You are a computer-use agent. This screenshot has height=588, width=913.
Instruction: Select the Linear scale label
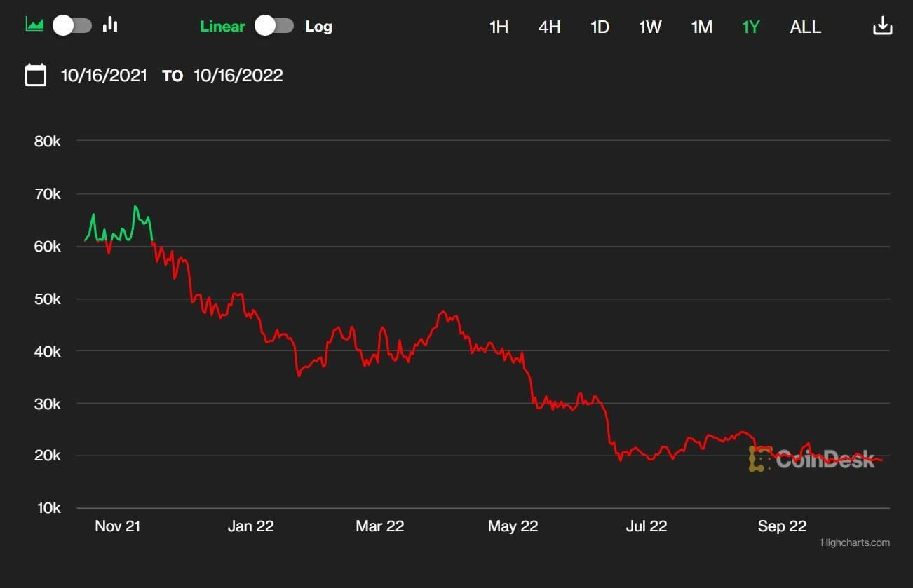(x=222, y=27)
